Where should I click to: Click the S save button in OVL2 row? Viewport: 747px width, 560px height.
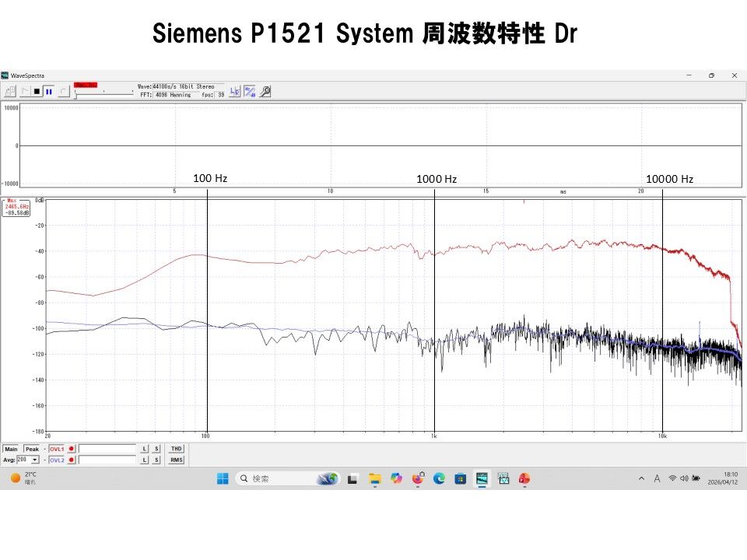click(156, 460)
